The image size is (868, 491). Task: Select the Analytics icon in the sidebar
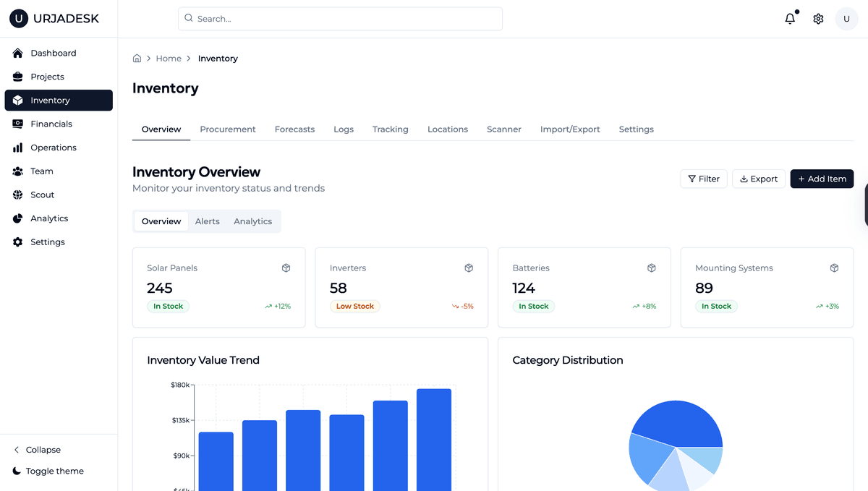click(18, 218)
